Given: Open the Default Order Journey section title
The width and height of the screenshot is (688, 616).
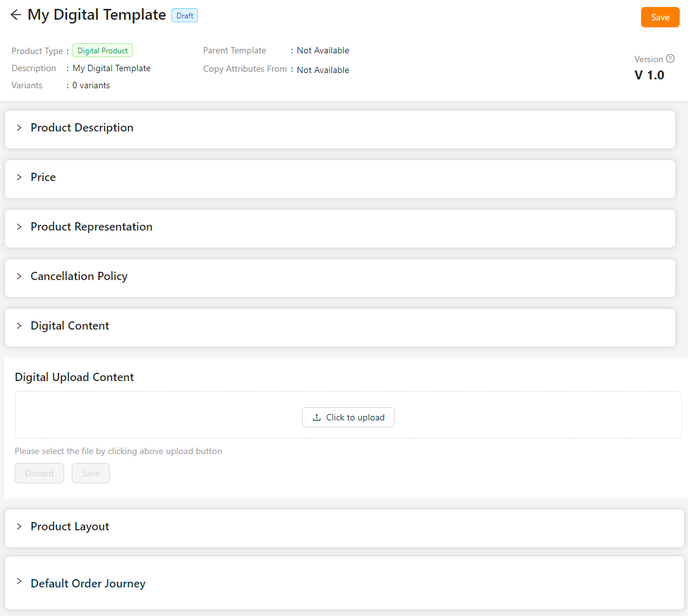Looking at the screenshot, I should point(88,584).
